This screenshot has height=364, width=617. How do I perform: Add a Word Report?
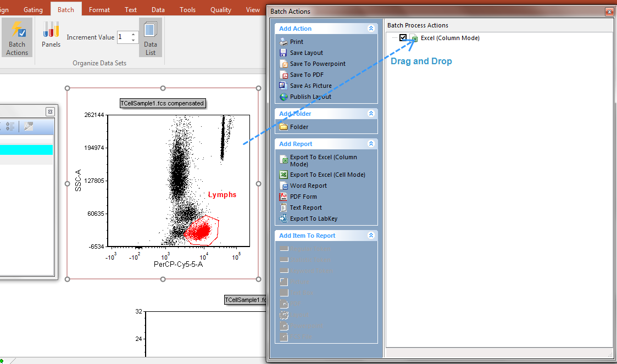(308, 186)
